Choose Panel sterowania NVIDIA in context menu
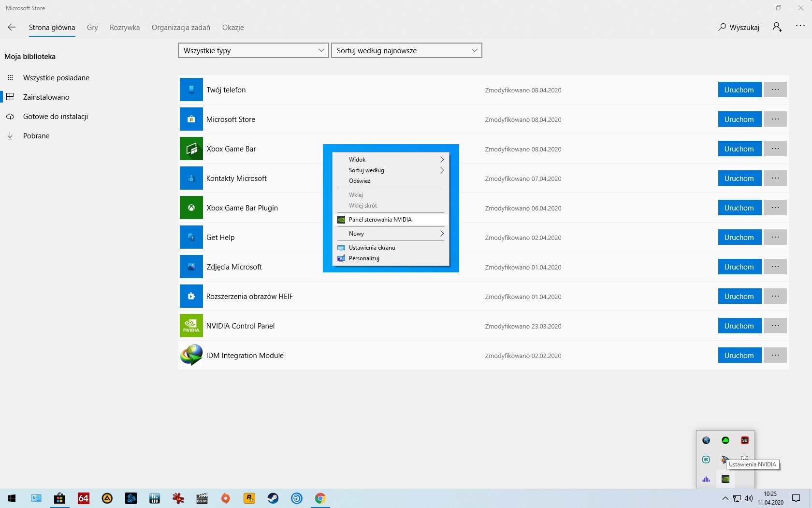 click(x=391, y=219)
